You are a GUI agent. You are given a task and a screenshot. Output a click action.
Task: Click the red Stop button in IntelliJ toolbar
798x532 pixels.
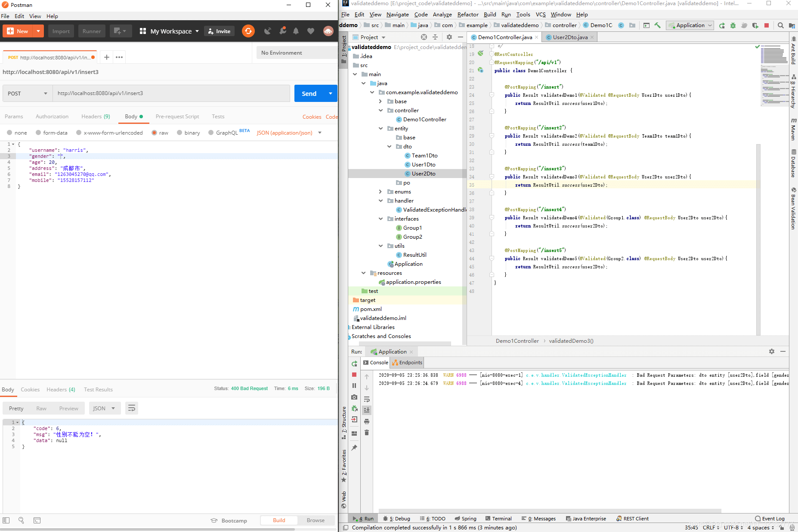click(x=767, y=25)
